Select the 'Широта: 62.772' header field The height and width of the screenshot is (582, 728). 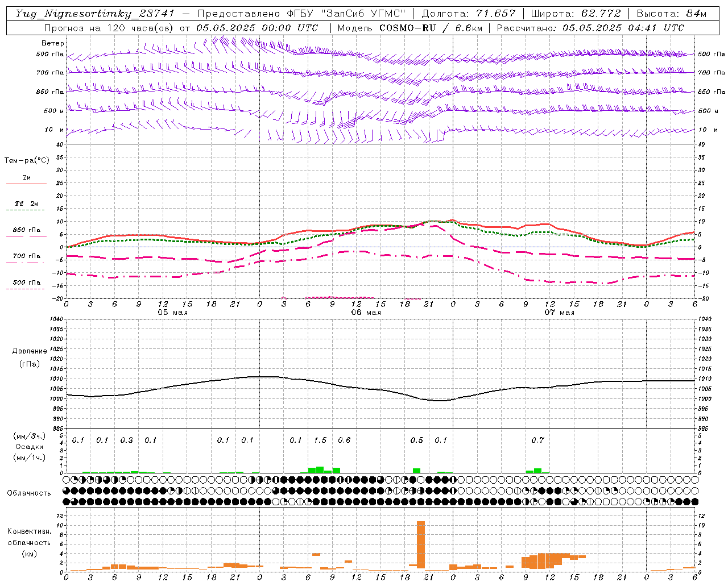click(576, 14)
